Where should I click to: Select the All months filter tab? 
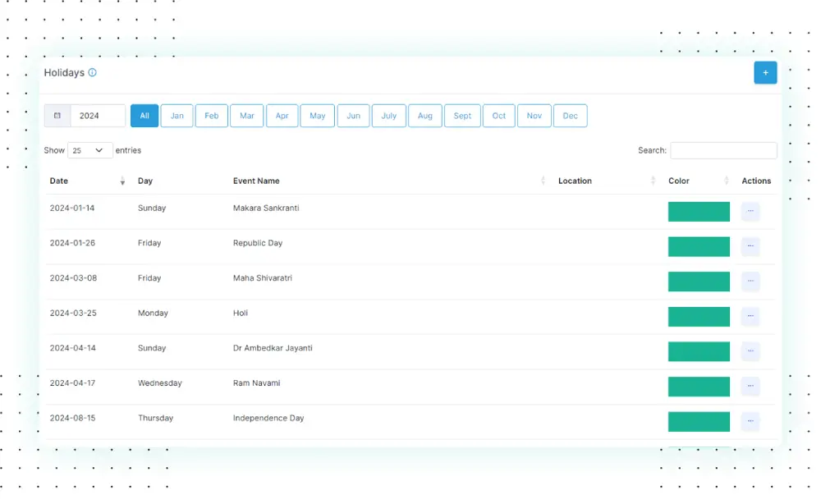144,116
